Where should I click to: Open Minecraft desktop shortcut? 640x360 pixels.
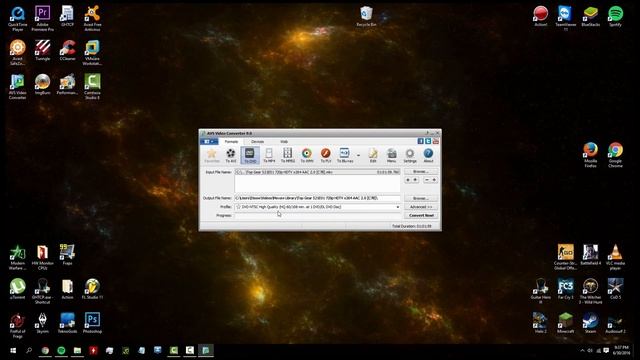(x=565, y=323)
